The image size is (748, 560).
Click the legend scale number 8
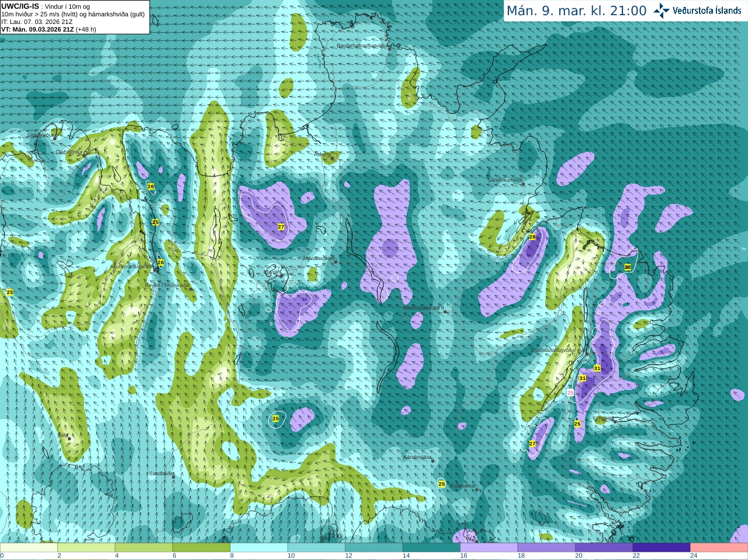coord(231,556)
